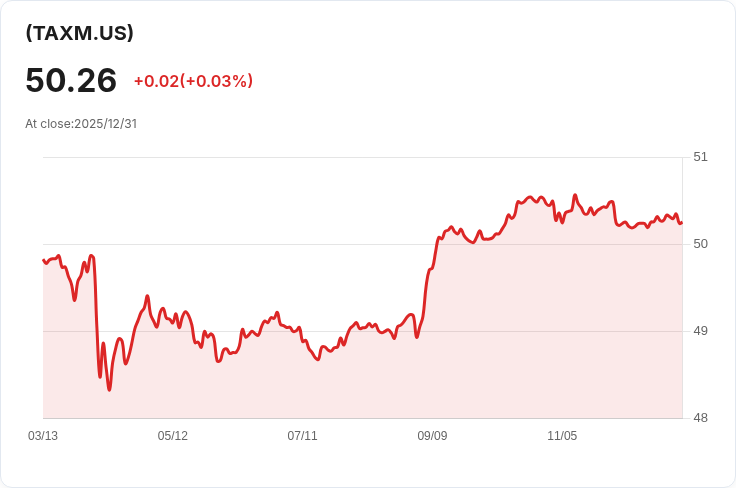Select the 03/13 x-axis date label
Viewport: 736px width, 488px height.
pyautogui.click(x=43, y=436)
